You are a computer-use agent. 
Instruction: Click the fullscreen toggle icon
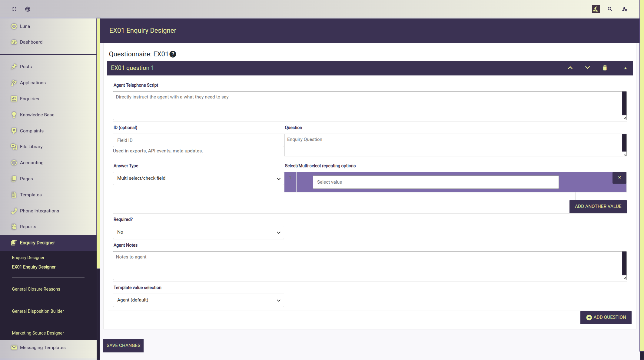click(14, 9)
